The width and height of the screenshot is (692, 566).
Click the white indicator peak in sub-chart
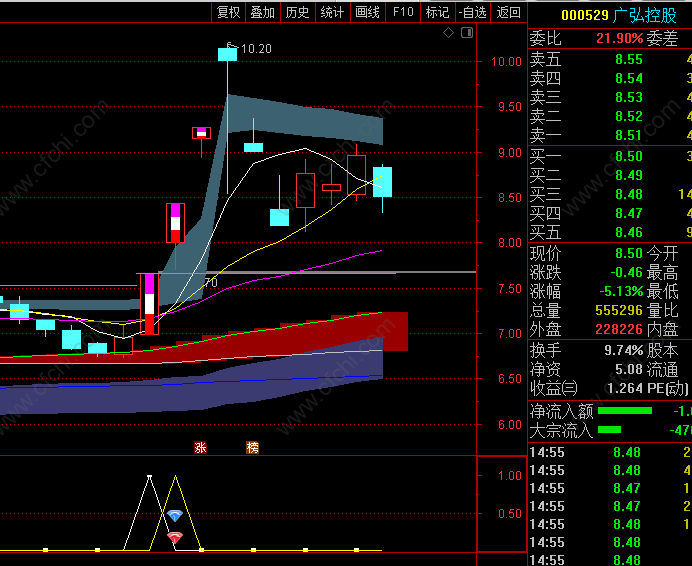coord(149,476)
